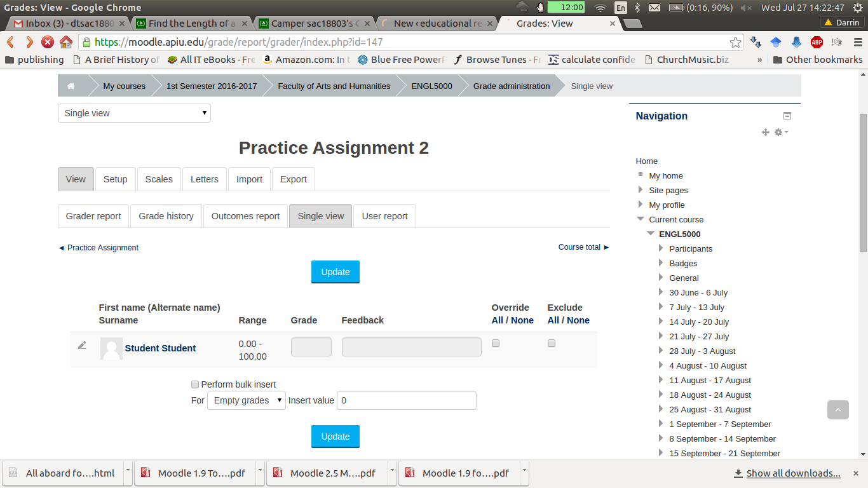Click the Update button
The width and height of the screenshot is (868, 488).
coord(335,271)
